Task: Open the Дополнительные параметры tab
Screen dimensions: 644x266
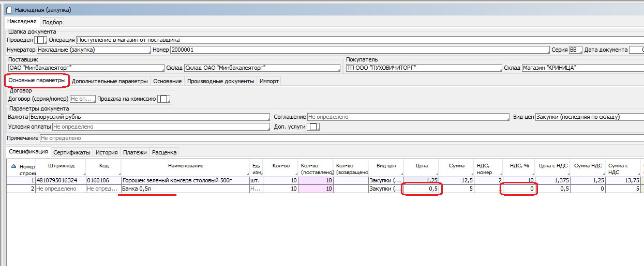Action: 110,81
